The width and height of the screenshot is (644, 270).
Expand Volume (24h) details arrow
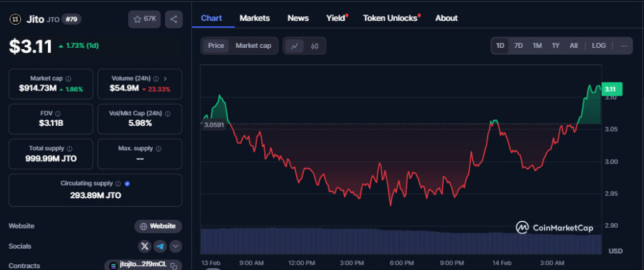point(165,79)
